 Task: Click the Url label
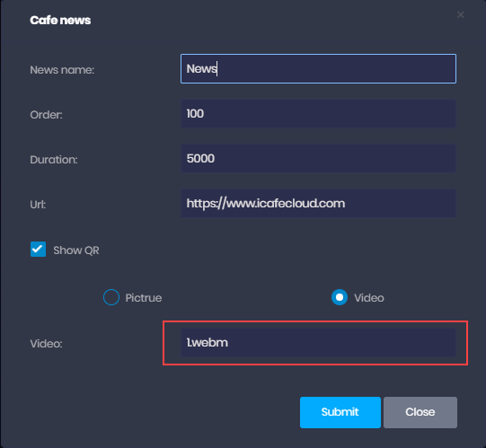pyautogui.click(x=38, y=205)
